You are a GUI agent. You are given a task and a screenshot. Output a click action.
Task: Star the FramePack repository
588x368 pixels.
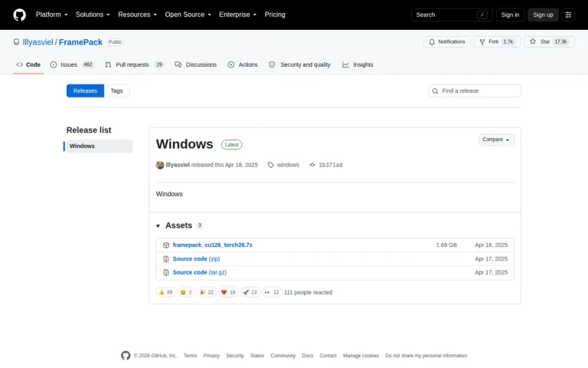pos(550,41)
